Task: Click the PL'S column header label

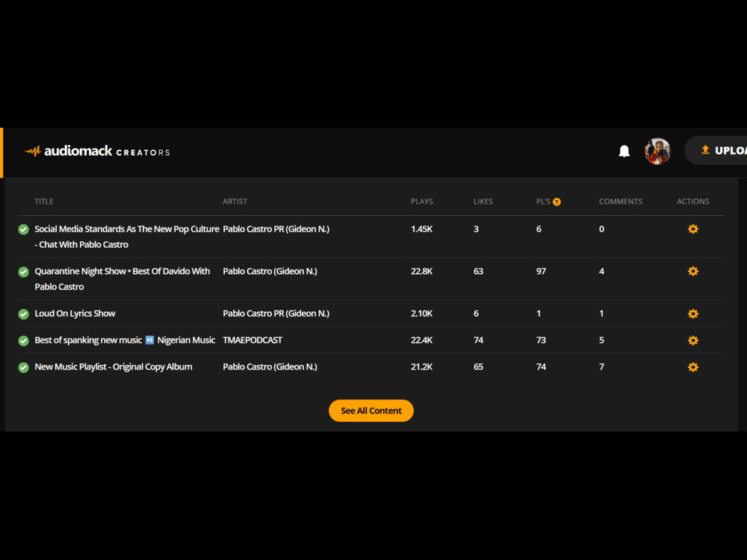Action: point(543,202)
